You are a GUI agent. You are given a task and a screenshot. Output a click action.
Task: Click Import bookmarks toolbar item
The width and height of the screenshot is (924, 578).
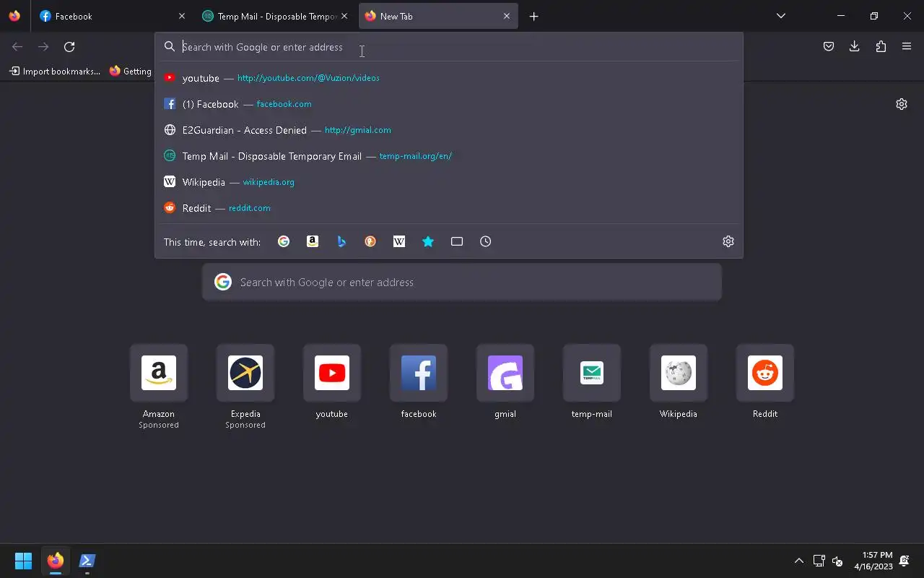tap(55, 71)
